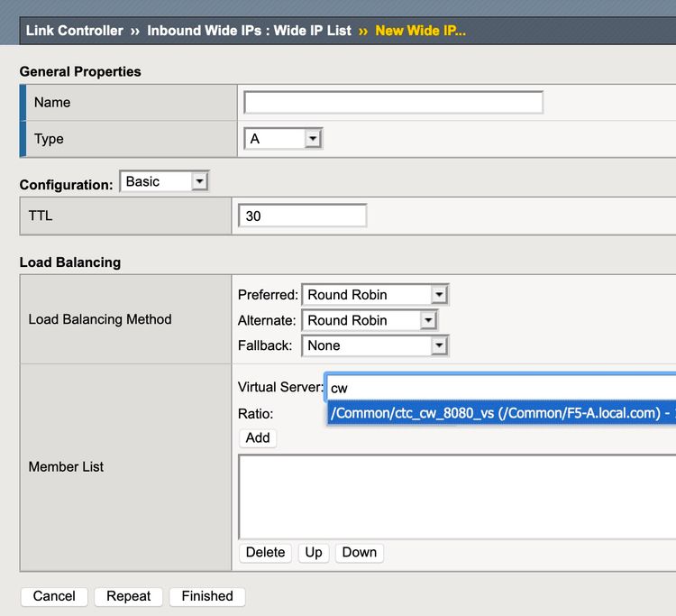Click the Down button to reorder members
Viewport: 676px width, 616px height.
pyautogui.click(x=360, y=553)
